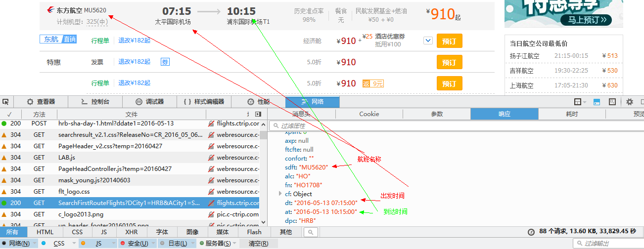Click insecure-lock icon of hrb-sha-day-1.html request
644x249 pixels.
[x=211, y=124]
